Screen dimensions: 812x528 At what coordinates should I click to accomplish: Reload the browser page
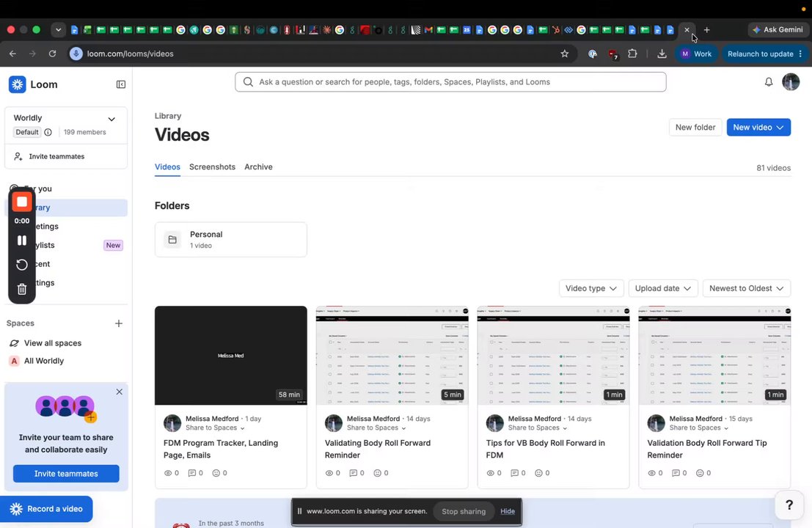point(52,54)
